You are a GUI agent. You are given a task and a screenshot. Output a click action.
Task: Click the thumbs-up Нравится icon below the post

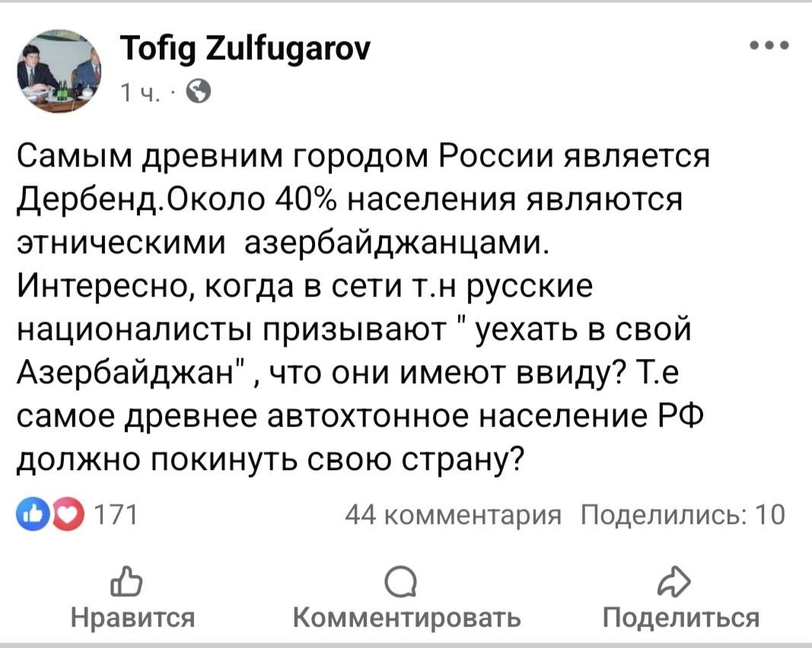click(128, 581)
